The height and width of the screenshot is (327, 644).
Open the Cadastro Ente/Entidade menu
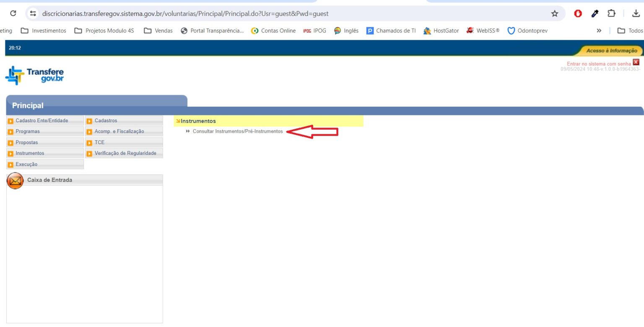coord(42,121)
